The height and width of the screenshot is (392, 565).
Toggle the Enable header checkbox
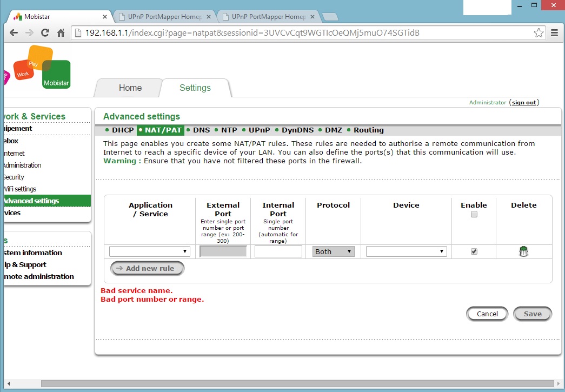pos(474,214)
